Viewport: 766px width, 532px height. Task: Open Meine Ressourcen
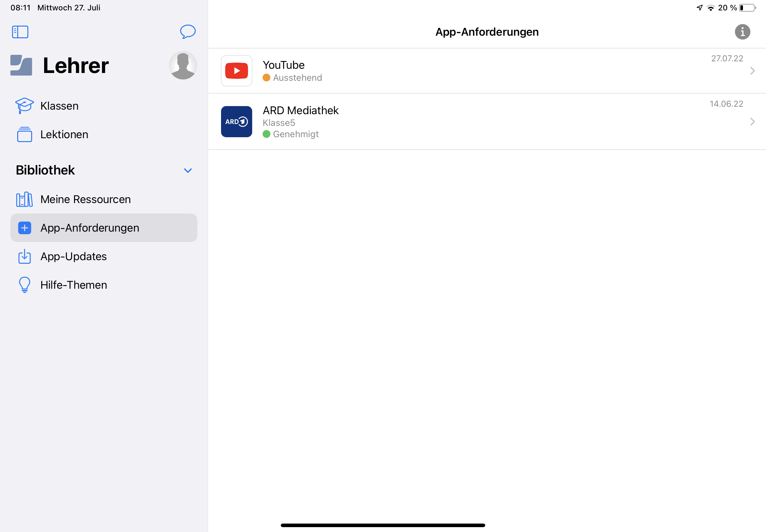point(104,199)
